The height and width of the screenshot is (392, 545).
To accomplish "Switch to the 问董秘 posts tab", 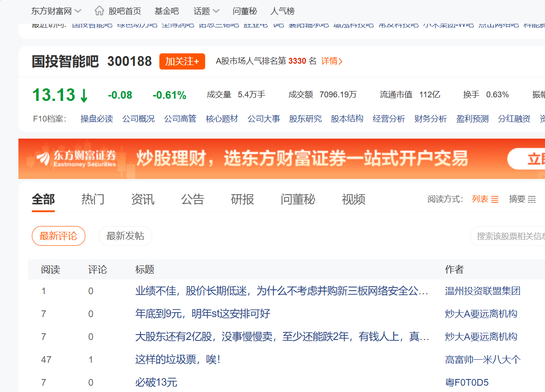I will tap(298, 199).
